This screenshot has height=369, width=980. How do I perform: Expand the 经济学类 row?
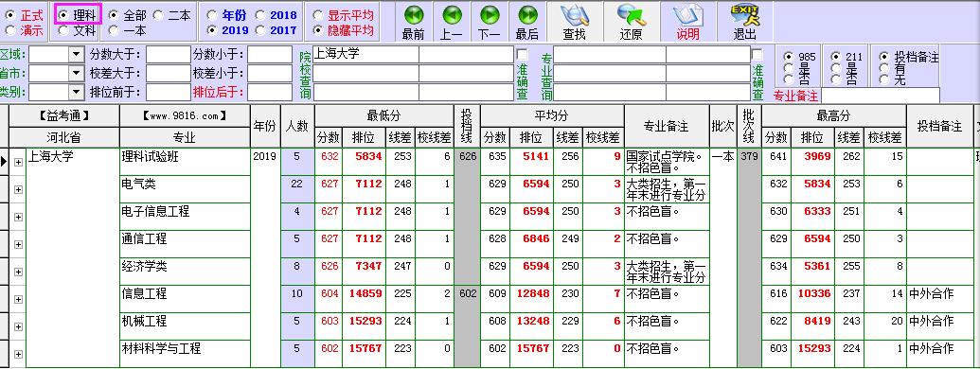click(18, 272)
